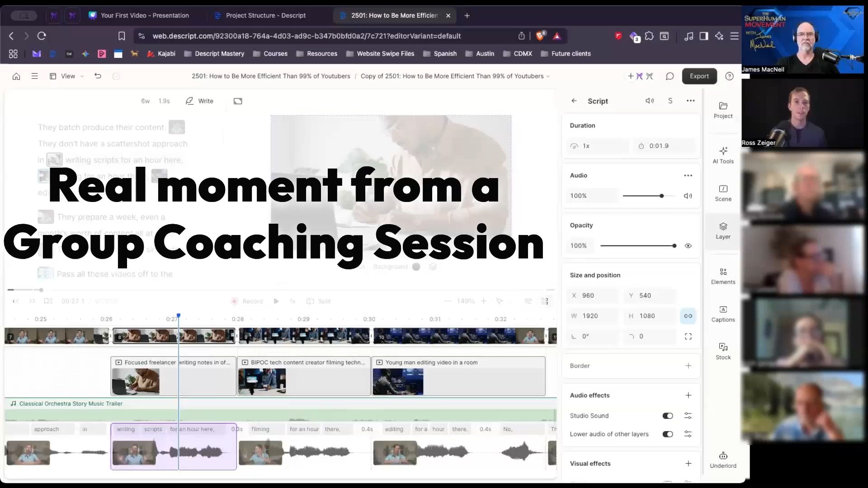This screenshot has height=488, width=868.
Task: Open the Stock media panel
Action: click(723, 351)
